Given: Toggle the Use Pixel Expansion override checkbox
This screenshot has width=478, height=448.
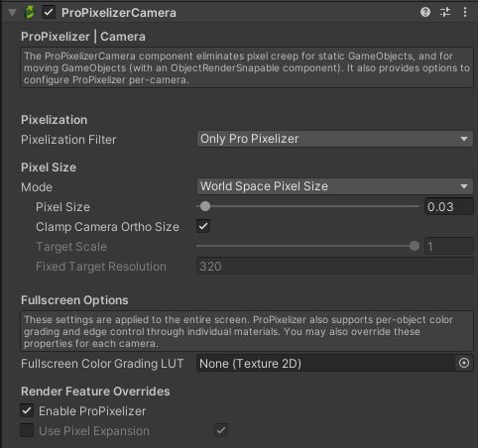Looking at the screenshot, I should pyautogui.click(x=27, y=430).
